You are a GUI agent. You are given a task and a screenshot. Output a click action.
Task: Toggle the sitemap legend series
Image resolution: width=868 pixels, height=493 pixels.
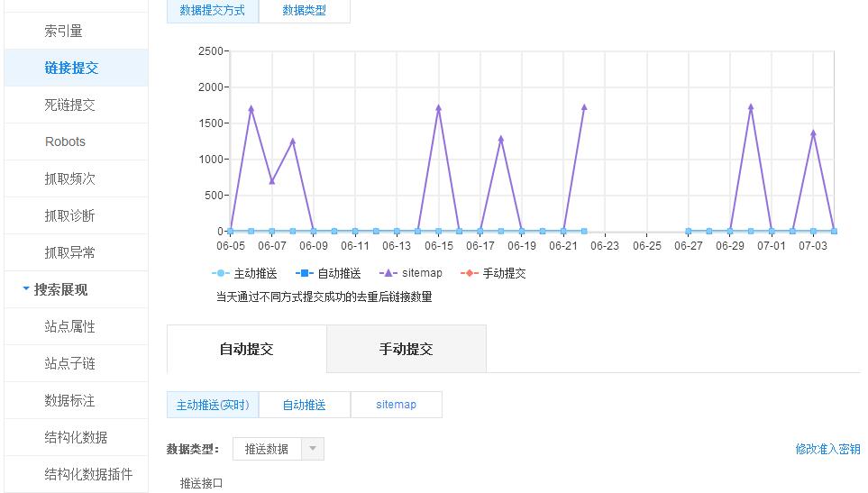coord(412,273)
